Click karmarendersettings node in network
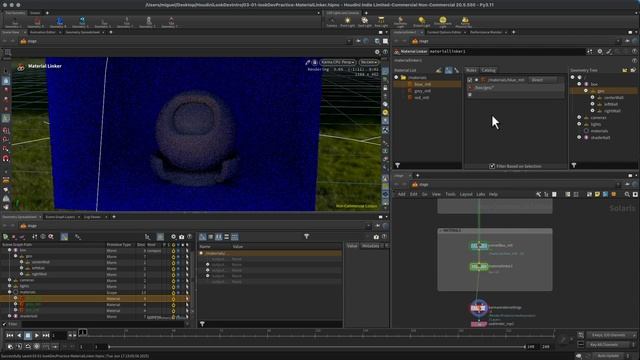Screen dimensions: 640x360 [478, 308]
